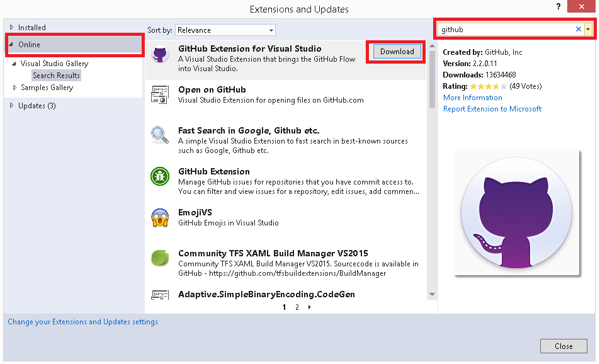Select the Visual Studio Gallery node
Viewport: 600px width, 364px height.
click(x=54, y=64)
